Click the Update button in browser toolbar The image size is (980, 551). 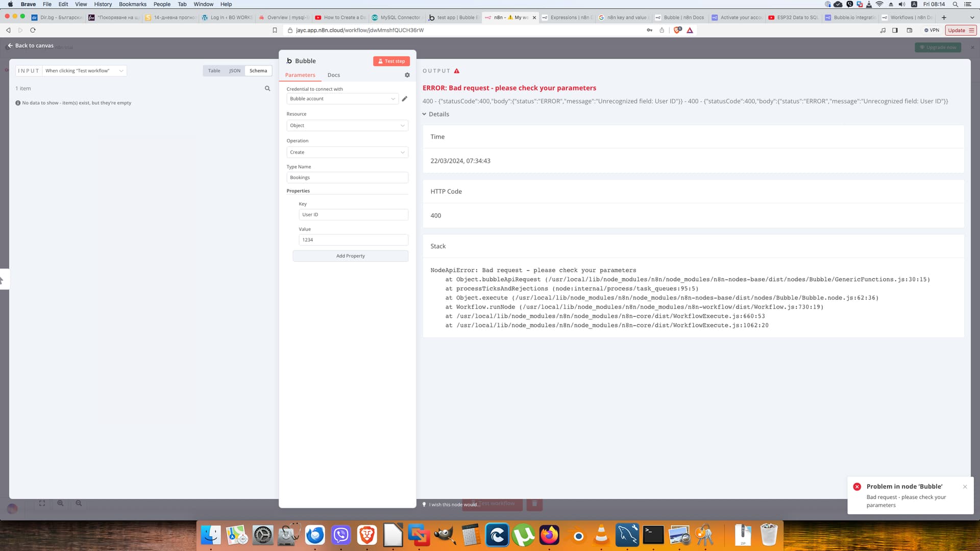tap(961, 30)
